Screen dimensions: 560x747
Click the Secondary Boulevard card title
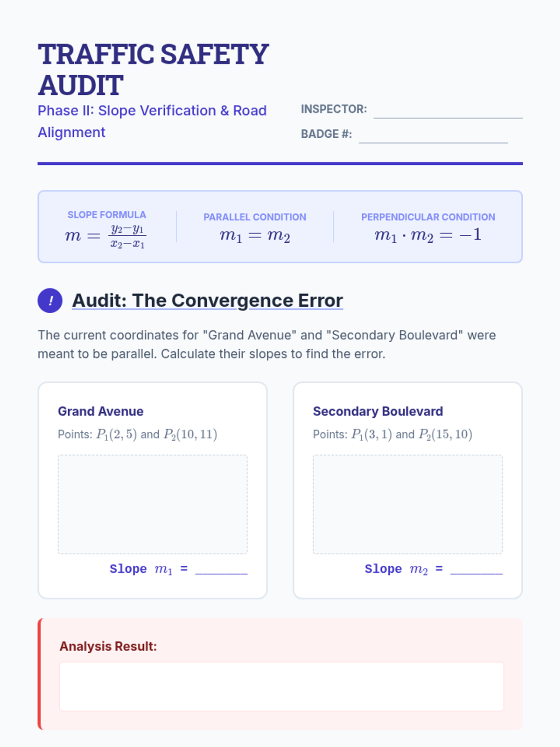(x=378, y=411)
